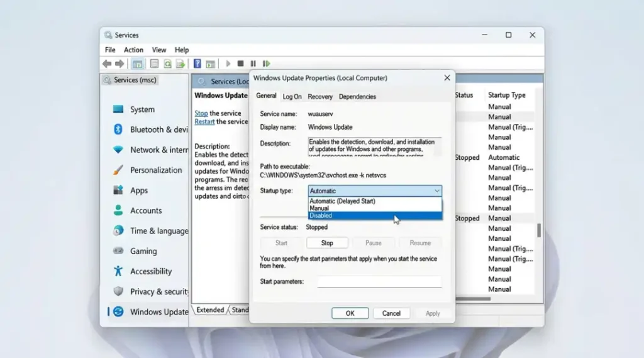The image size is (644, 358).
Task: Click the Refresh toolbar icon
Action: click(x=167, y=64)
